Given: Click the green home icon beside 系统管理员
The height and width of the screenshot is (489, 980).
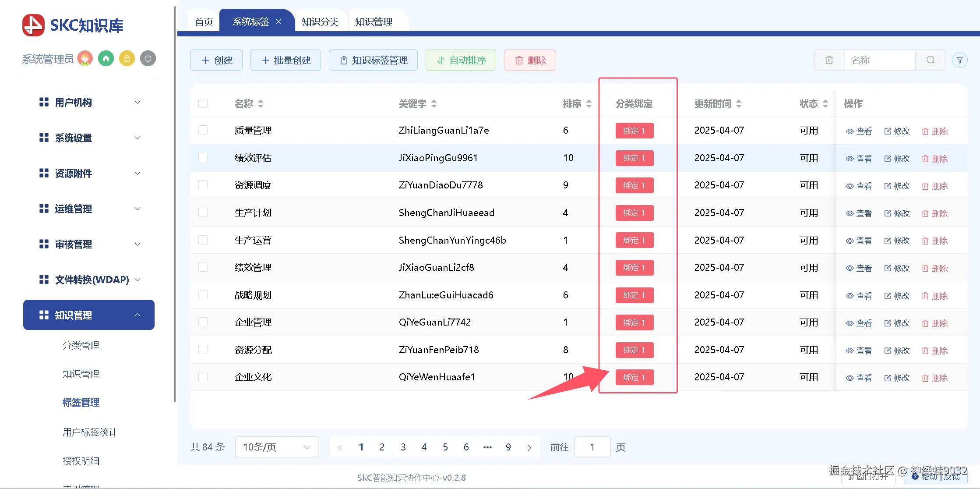Looking at the screenshot, I should (x=106, y=59).
